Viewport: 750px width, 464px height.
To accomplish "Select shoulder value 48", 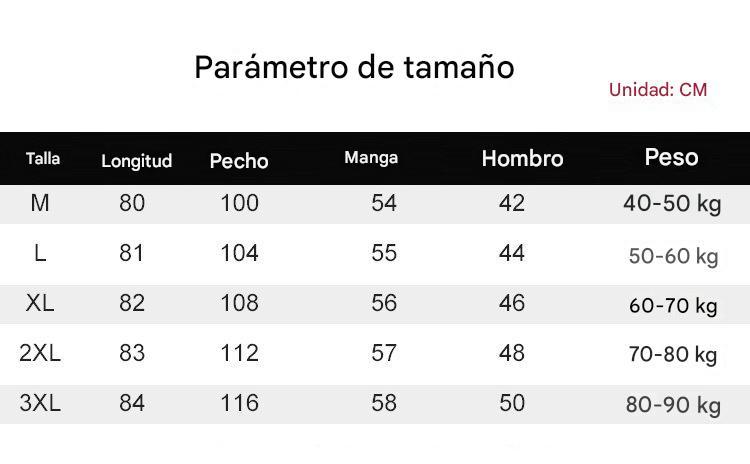I will point(511,353).
